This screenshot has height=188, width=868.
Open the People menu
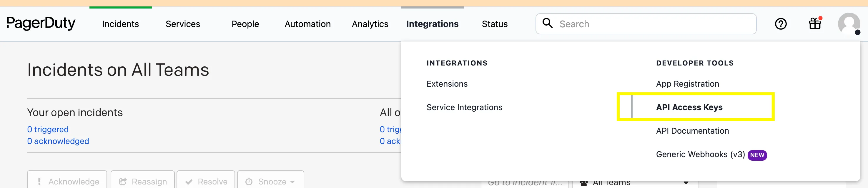tap(245, 24)
